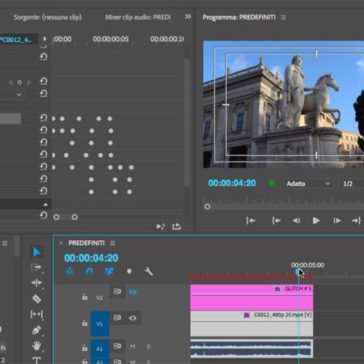Screen dimensions: 364x364
Task: Select the Ripple Edit tool
Action: click(x=36, y=283)
